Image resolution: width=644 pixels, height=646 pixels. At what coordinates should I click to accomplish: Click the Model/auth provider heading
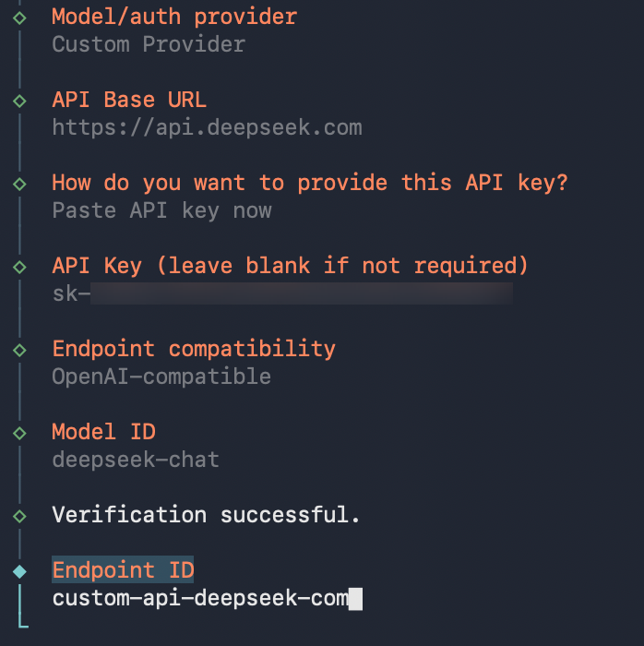pos(174,17)
